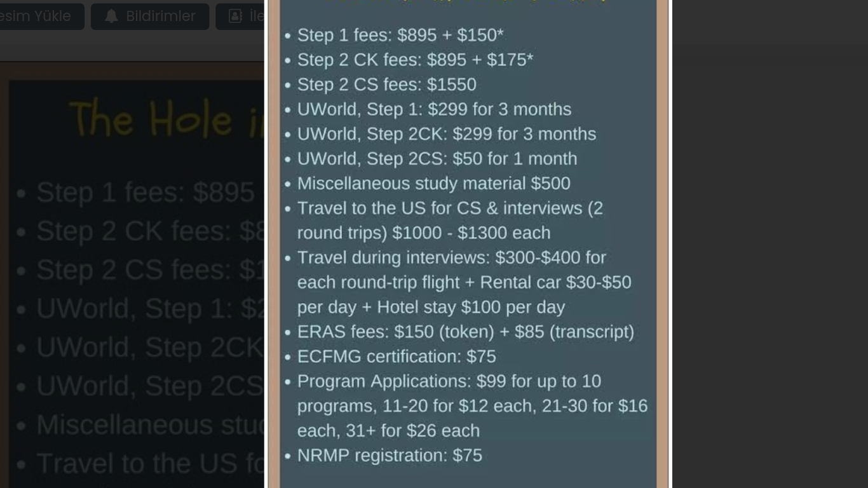Click the Bildirimler notifications button
Image resolution: width=868 pixels, height=488 pixels.
[x=150, y=17]
